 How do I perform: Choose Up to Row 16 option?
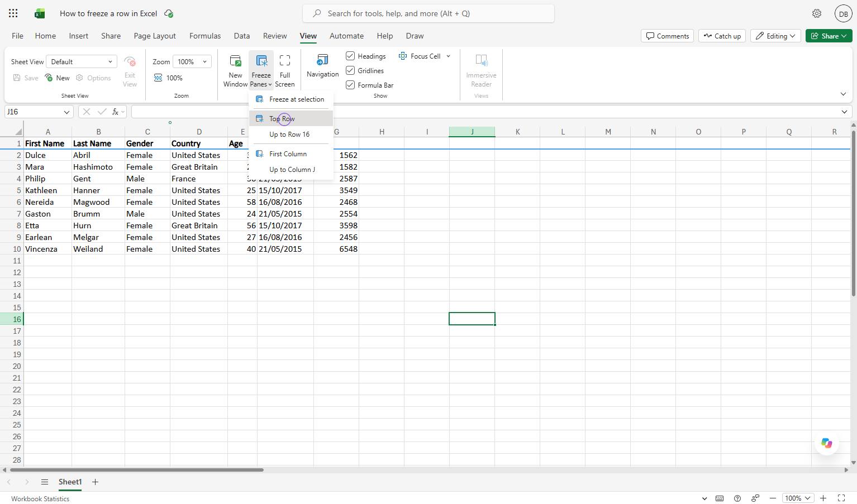[291, 134]
